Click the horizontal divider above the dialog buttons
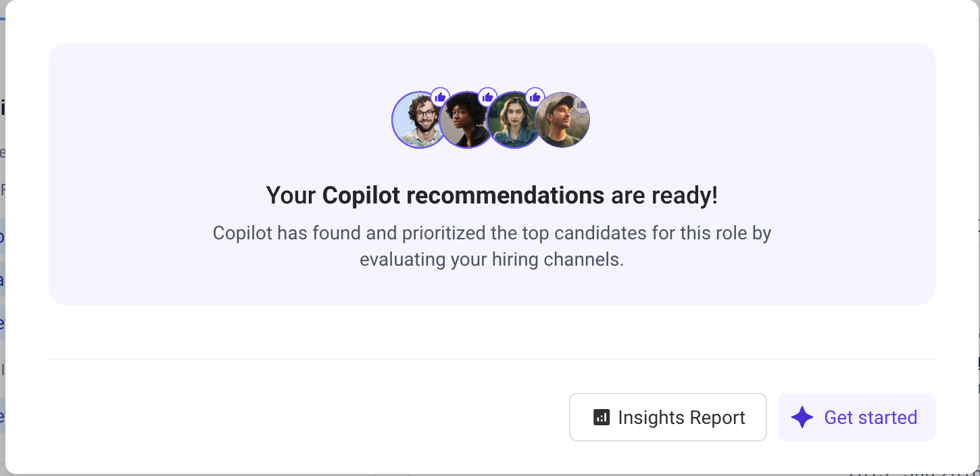980x476 pixels. pyautogui.click(x=491, y=360)
